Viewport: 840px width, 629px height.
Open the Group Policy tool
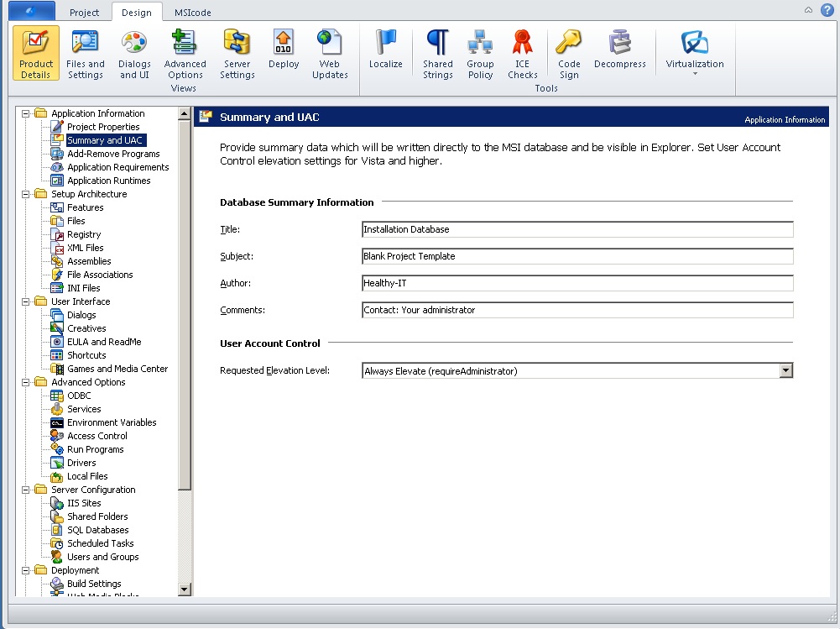coord(480,53)
